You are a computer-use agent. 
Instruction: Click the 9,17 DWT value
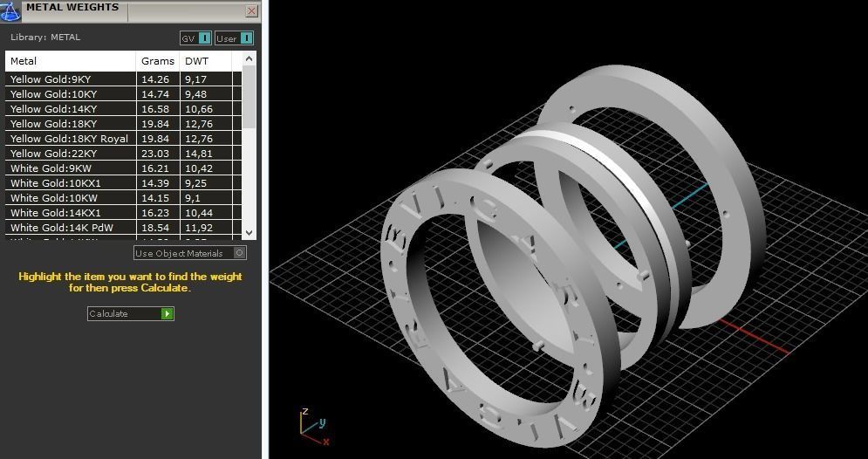(x=196, y=79)
